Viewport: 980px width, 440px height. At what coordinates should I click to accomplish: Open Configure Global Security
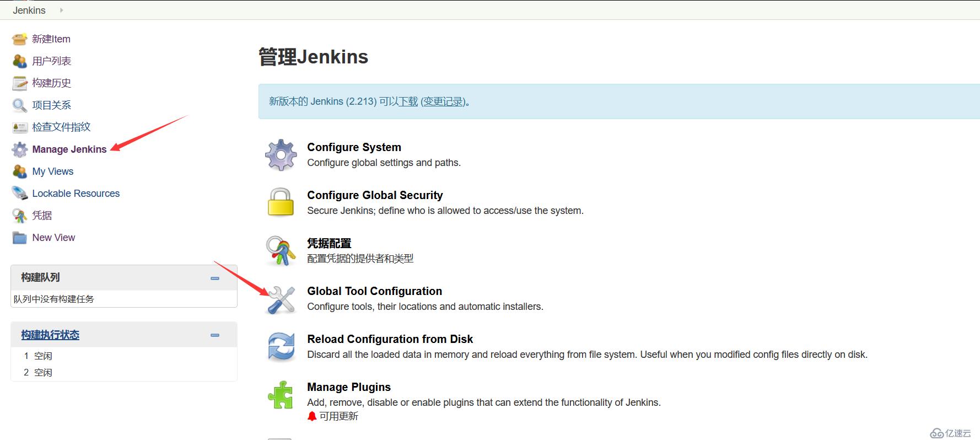tap(375, 195)
